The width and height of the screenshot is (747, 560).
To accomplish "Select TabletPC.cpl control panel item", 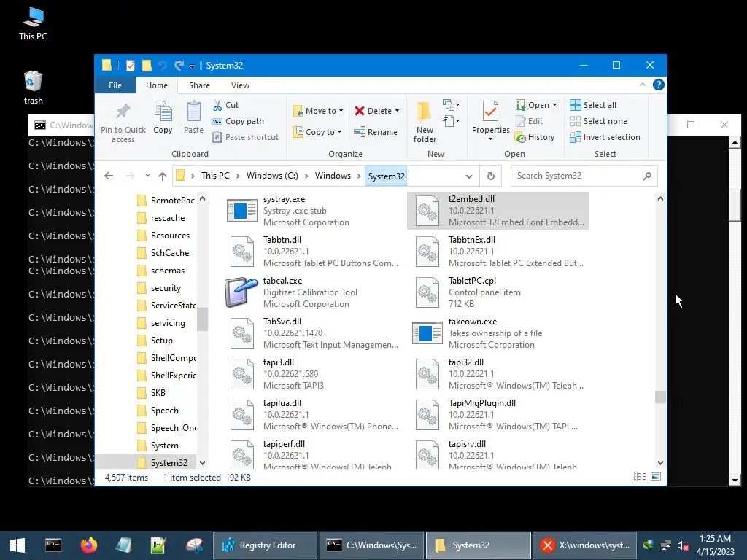I will 498,292.
